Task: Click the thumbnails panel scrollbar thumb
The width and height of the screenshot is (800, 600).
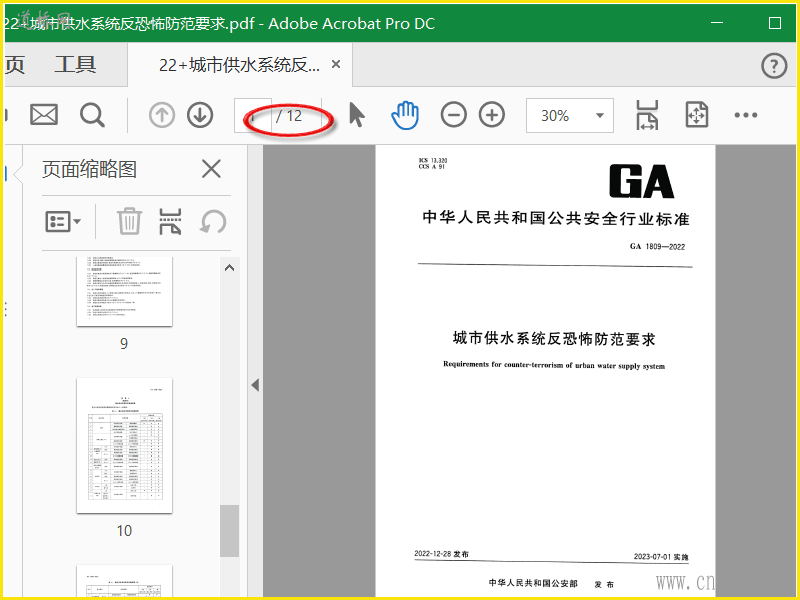Action: pyautogui.click(x=230, y=531)
